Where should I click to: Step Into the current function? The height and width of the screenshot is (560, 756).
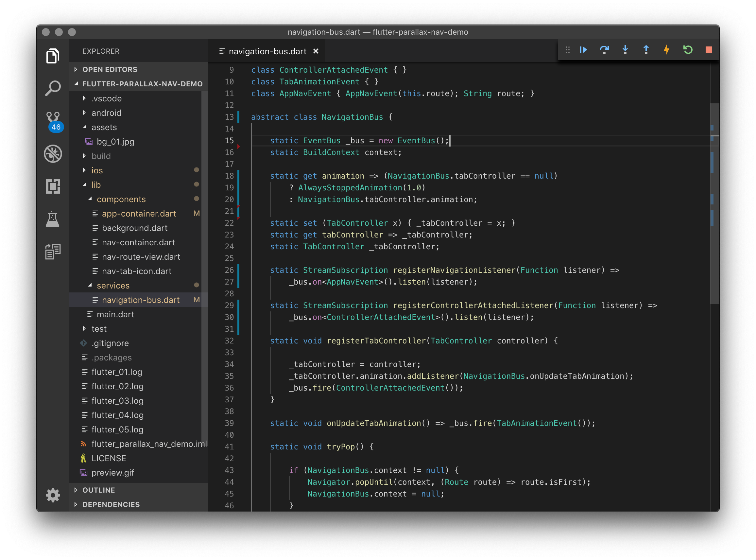[x=625, y=50]
